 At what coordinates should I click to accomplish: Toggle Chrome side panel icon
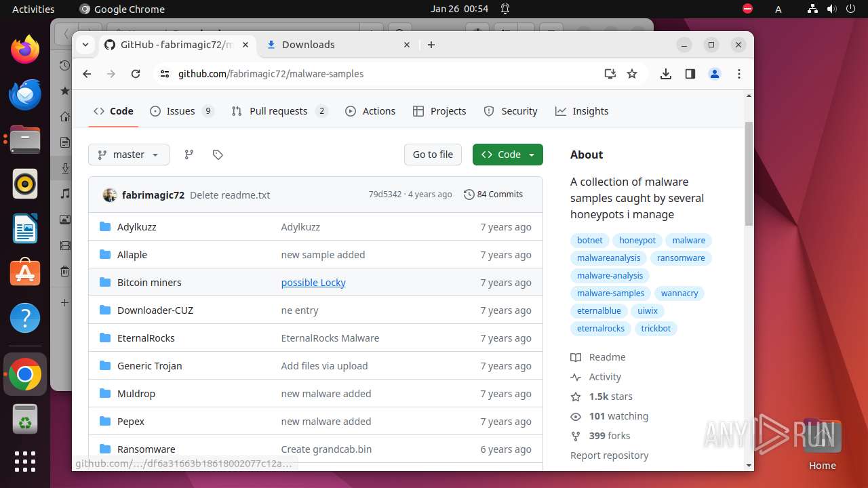pos(690,74)
